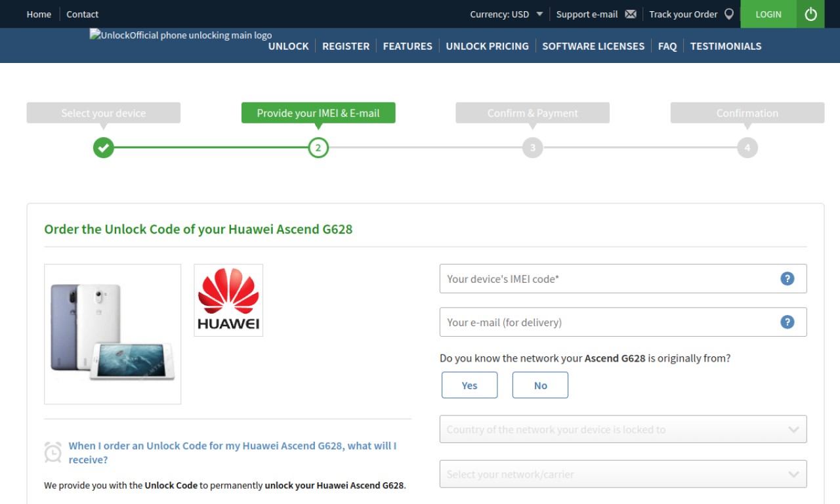Click the Track your Order link text

683,14
